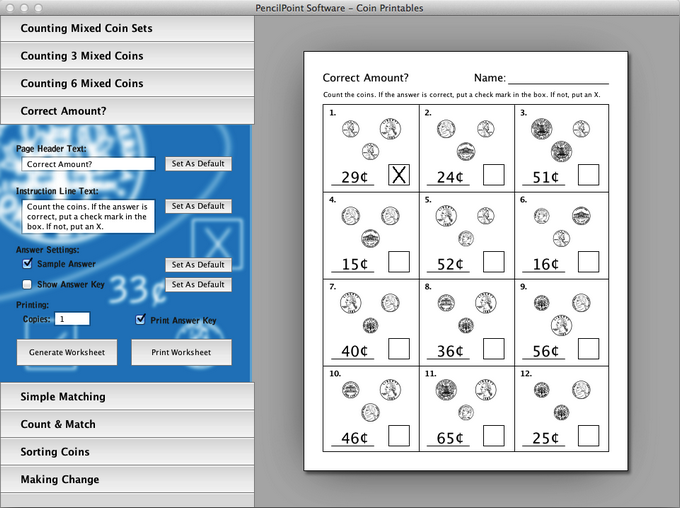The width and height of the screenshot is (680, 508).
Task: Expand the Making Change section
Action: click(x=127, y=480)
